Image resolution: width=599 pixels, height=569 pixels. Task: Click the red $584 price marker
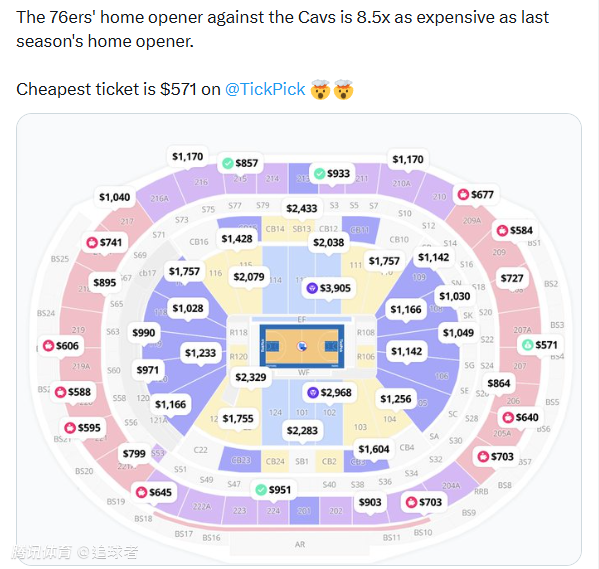pos(515,230)
